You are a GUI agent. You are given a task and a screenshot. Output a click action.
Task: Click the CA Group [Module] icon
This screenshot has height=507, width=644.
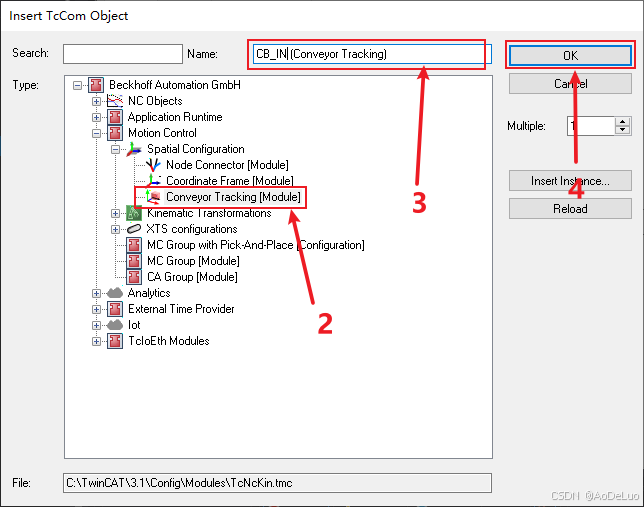(134, 277)
